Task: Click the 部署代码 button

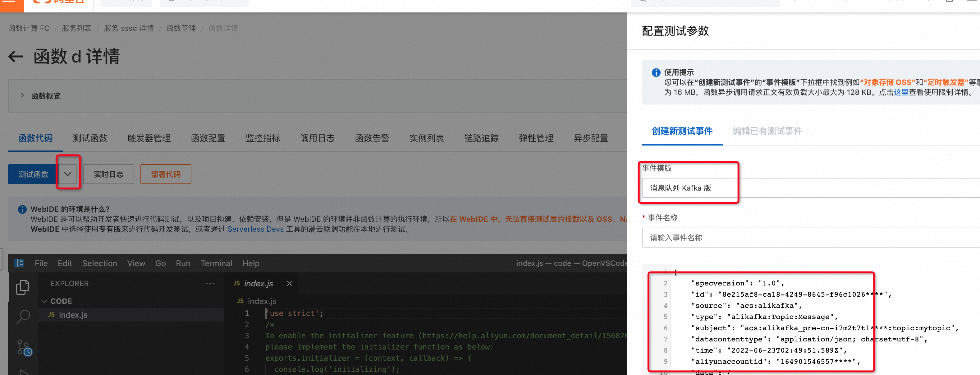Action: [166, 174]
